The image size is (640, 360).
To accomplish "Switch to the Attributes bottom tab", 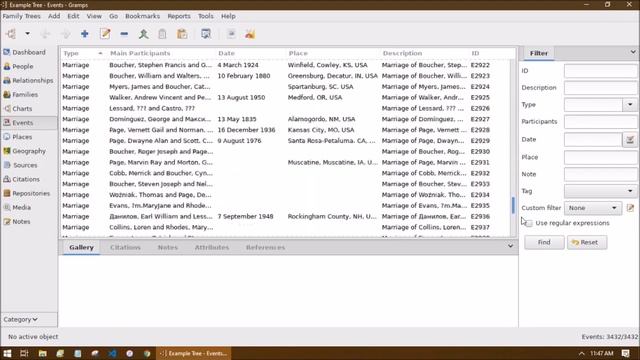I will tap(211, 247).
